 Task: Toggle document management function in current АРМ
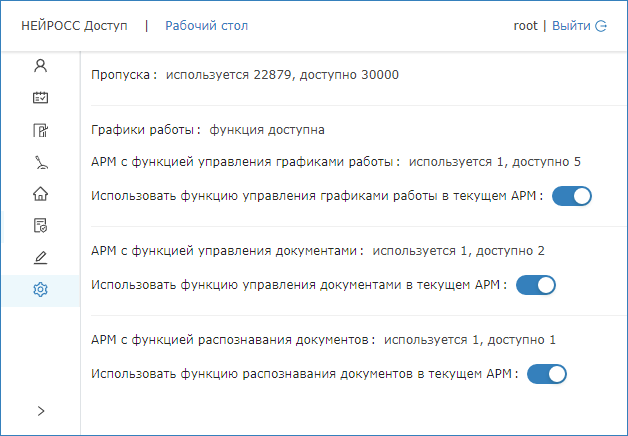pyautogui.click(x=535, y=285)
